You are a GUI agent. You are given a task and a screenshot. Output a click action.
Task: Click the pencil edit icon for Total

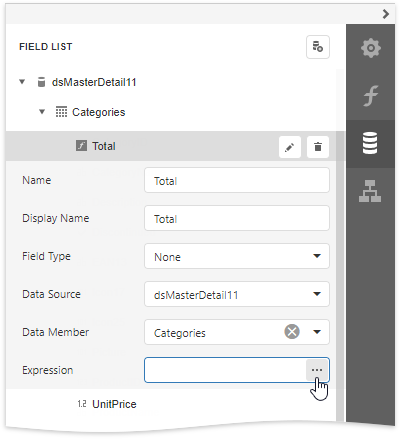[290, 147]
